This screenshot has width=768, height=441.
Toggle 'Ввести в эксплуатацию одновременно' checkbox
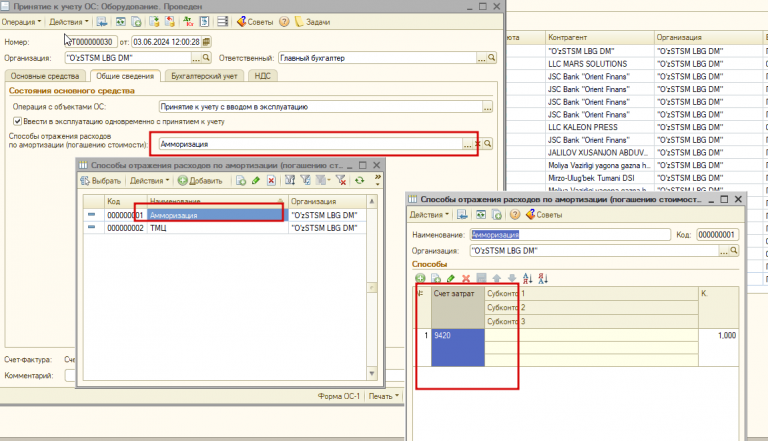pyautogui.click(x=17, y=121)
